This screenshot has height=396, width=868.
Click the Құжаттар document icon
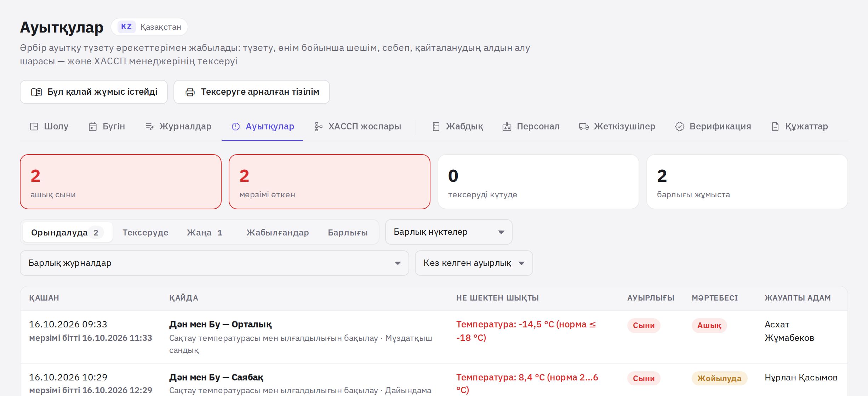pos(775,127)
